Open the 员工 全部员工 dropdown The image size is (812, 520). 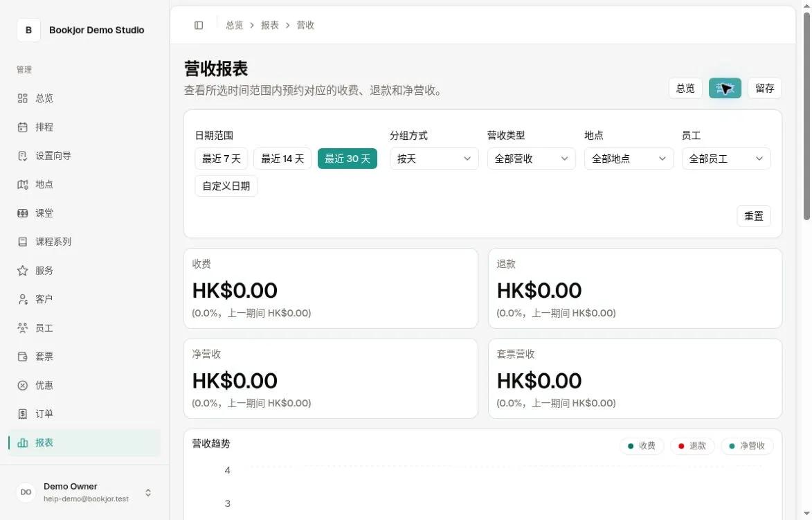click(726, 159)
